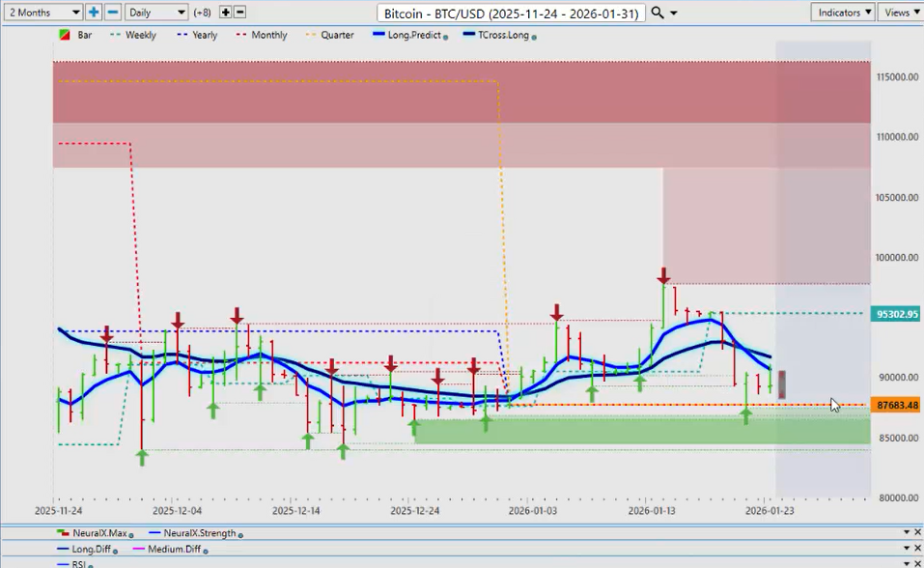Toggle the Monthly legend entry

click(x=262, y=35)
